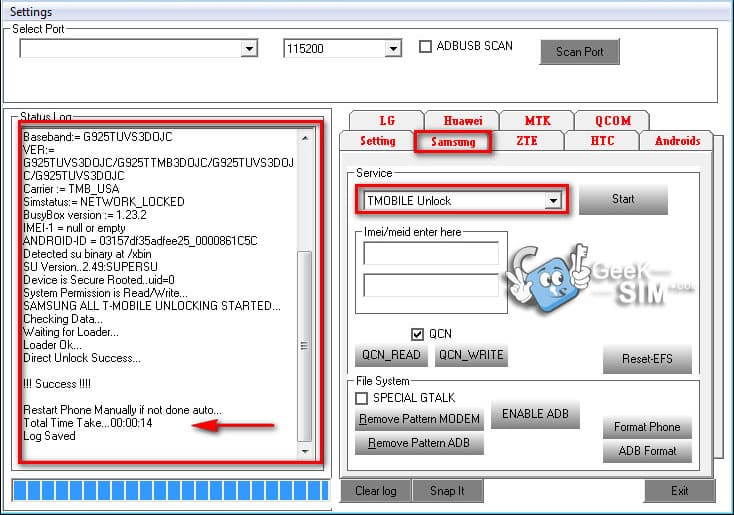This screenshot has height=515, width=734.
Task: Switch to the Samsung tab
Action: click(453, 142)
